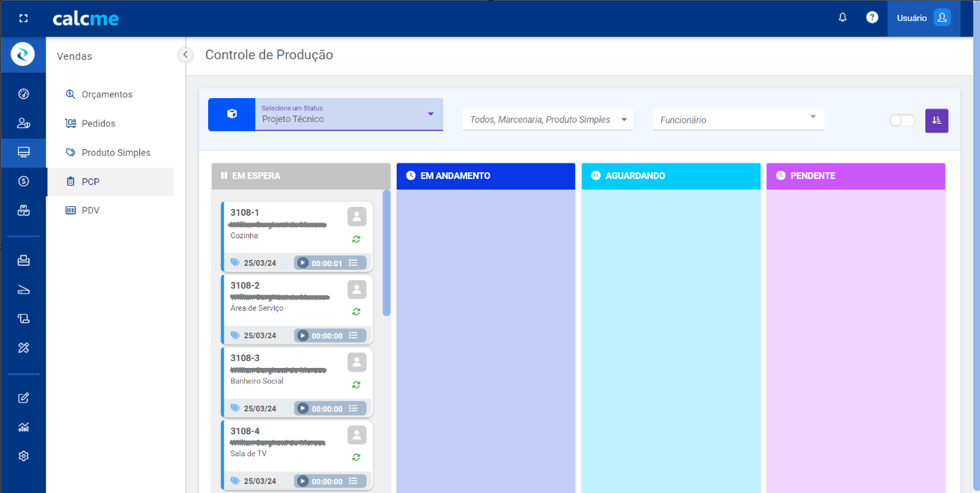
Task: Start timer on card 3108-3
Action: pyautogui.click(x=302, y=408)
